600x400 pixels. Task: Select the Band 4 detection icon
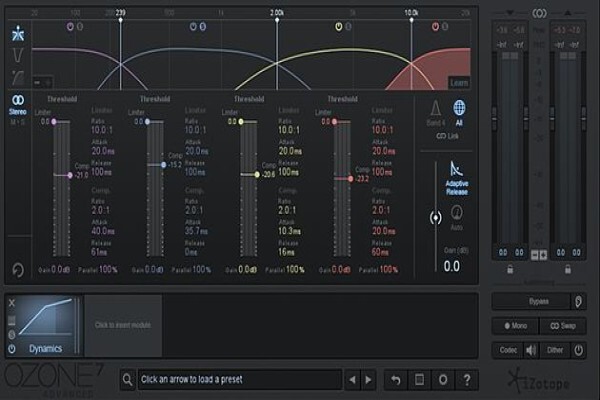pyautogui.click(x=435, y=113)
